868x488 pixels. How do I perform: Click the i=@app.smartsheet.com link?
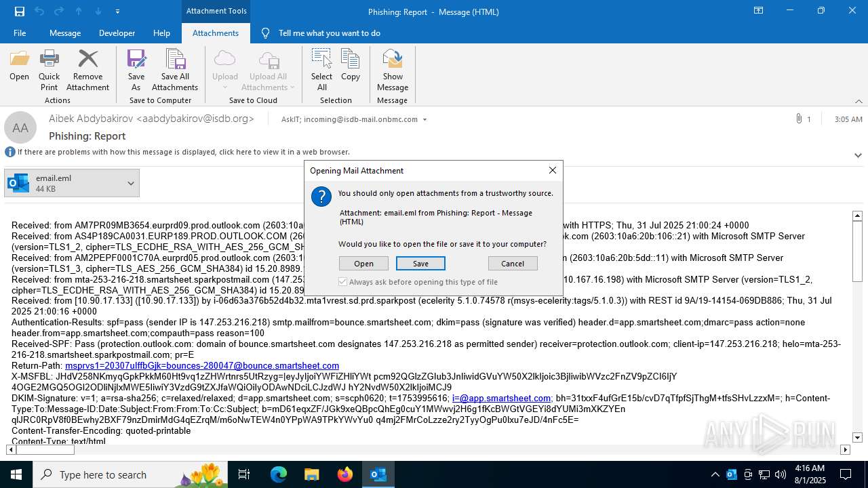pyautogui.click(x=501, y=398)
